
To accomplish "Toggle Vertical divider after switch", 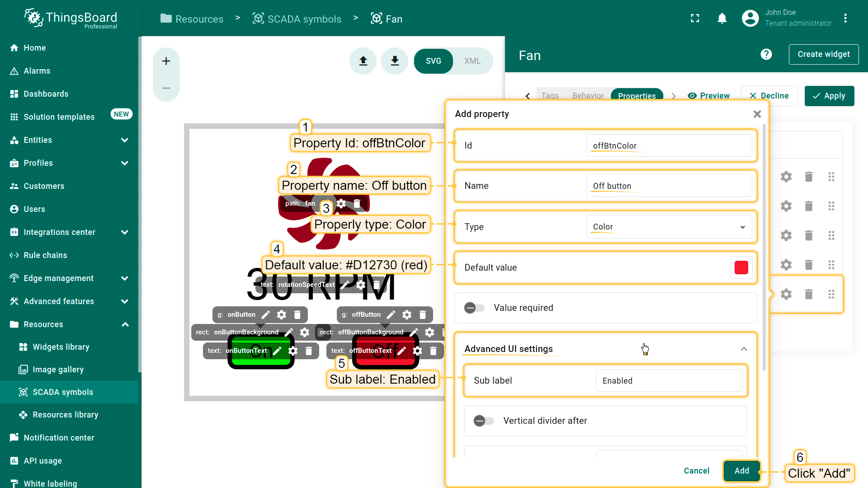I will tap(483, 421).
